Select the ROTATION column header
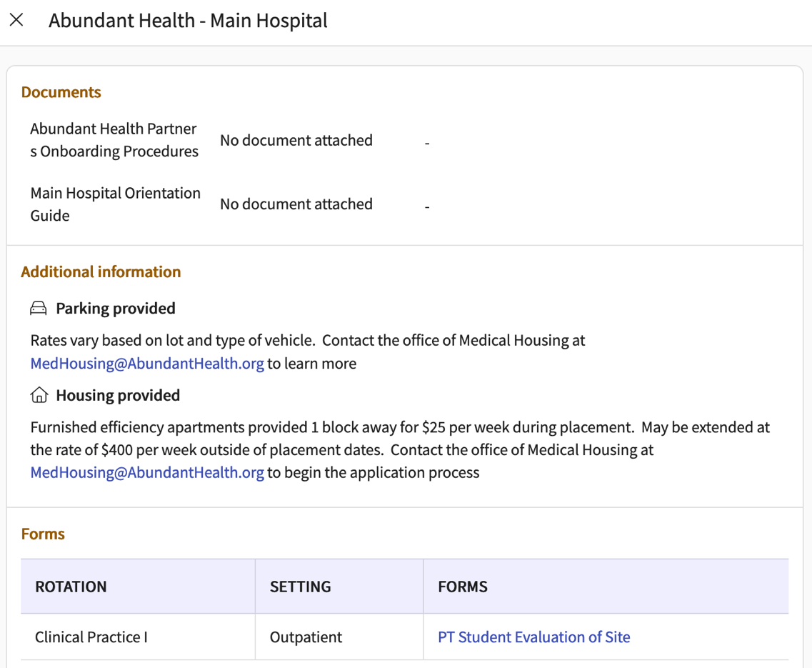 (71, 586)
